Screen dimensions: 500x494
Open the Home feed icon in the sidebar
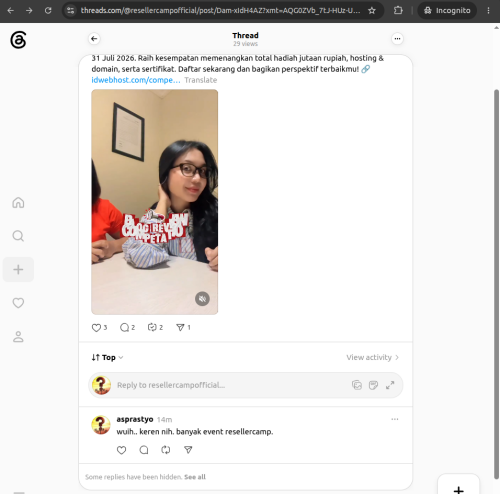pyautogui.click(x=18, y=202)
